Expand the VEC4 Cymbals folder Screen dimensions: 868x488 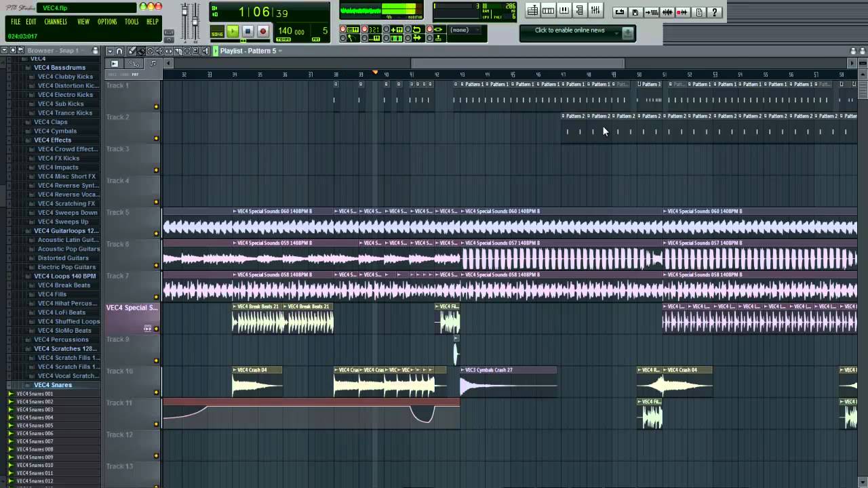coord(55,131)
